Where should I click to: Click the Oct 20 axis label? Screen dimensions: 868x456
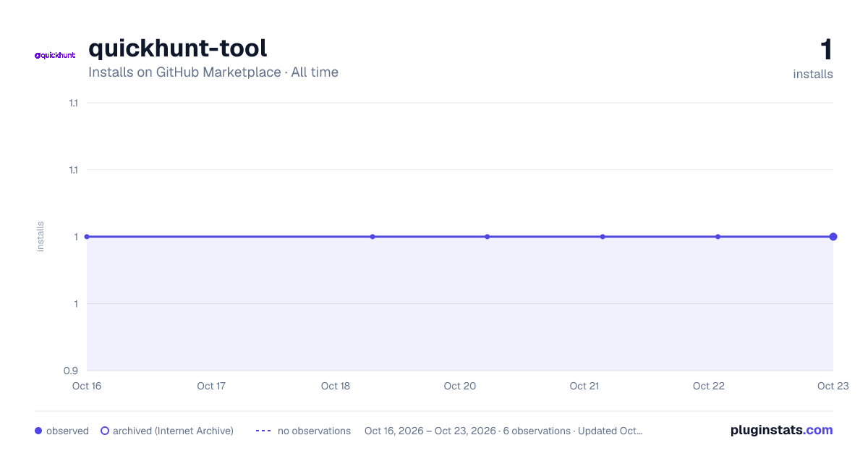tap(460, 386)
